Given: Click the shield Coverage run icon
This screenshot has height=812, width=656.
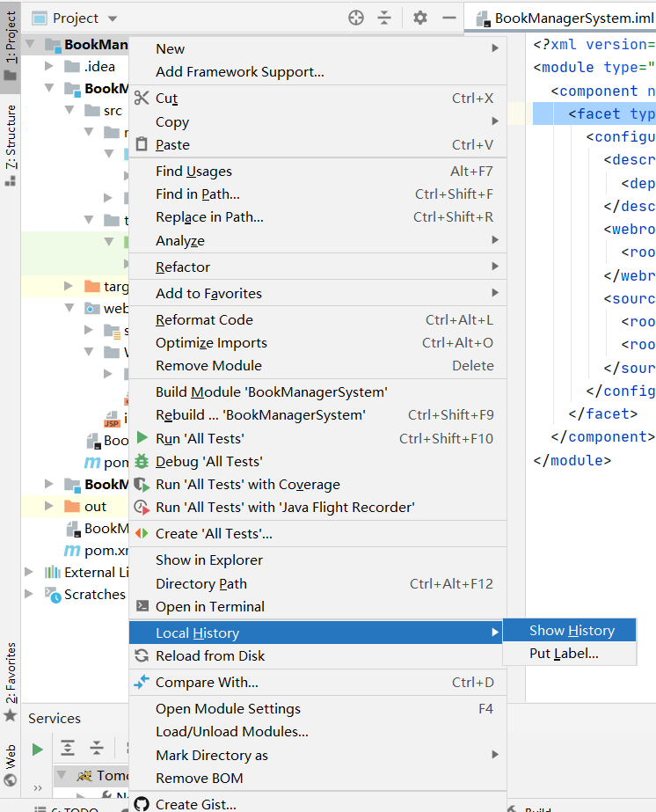Looking at the screenshot, I should click(142, 484).
